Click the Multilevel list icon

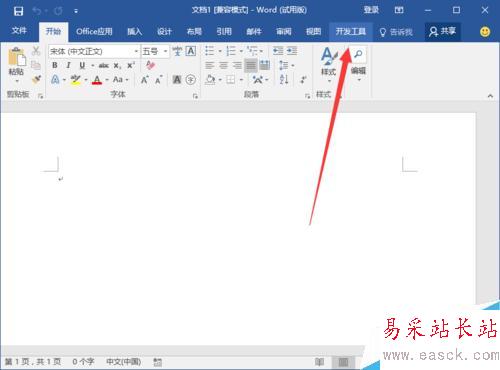[x=252, y=51]
